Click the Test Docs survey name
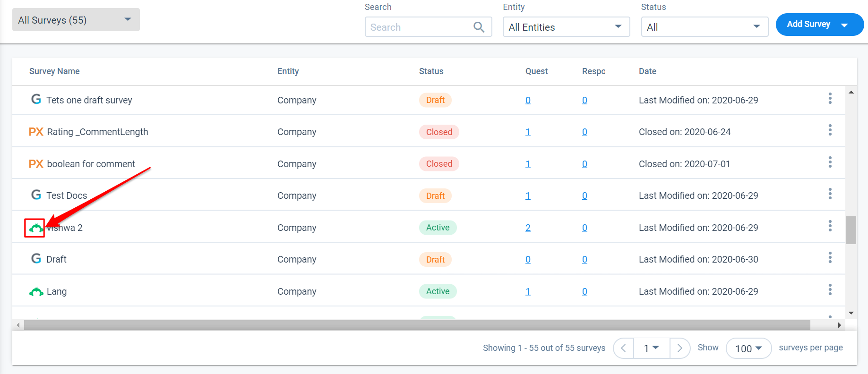Viewport: 868px width, 374px height. click(x=67, y=195)
